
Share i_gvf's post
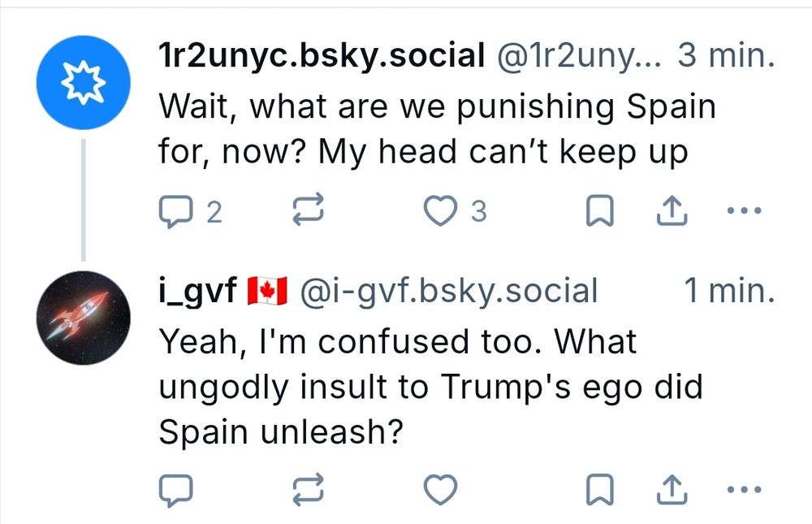tap(668, 489)
